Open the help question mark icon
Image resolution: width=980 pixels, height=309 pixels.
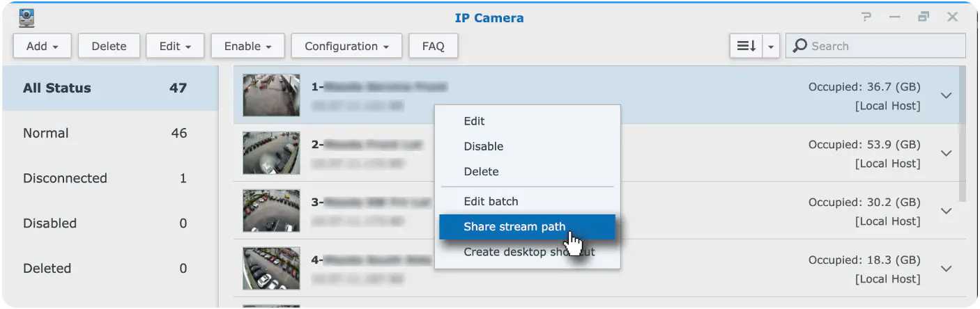click(x=866, y=17)
